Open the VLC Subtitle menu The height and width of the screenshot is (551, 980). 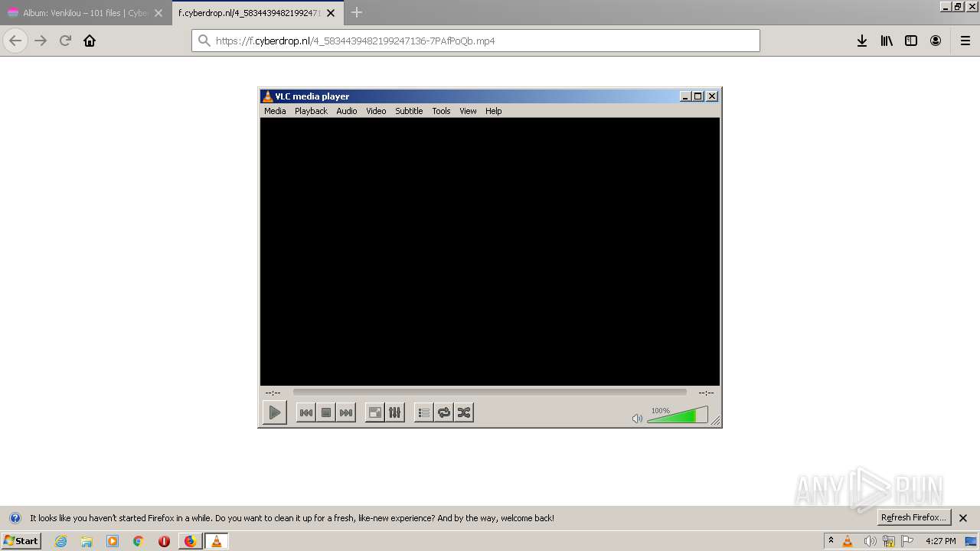[409, 111]
